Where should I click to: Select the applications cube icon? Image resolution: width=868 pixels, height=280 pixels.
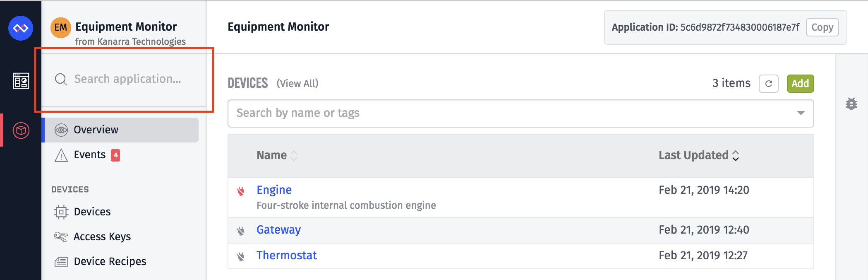click(x=21, y=130)
